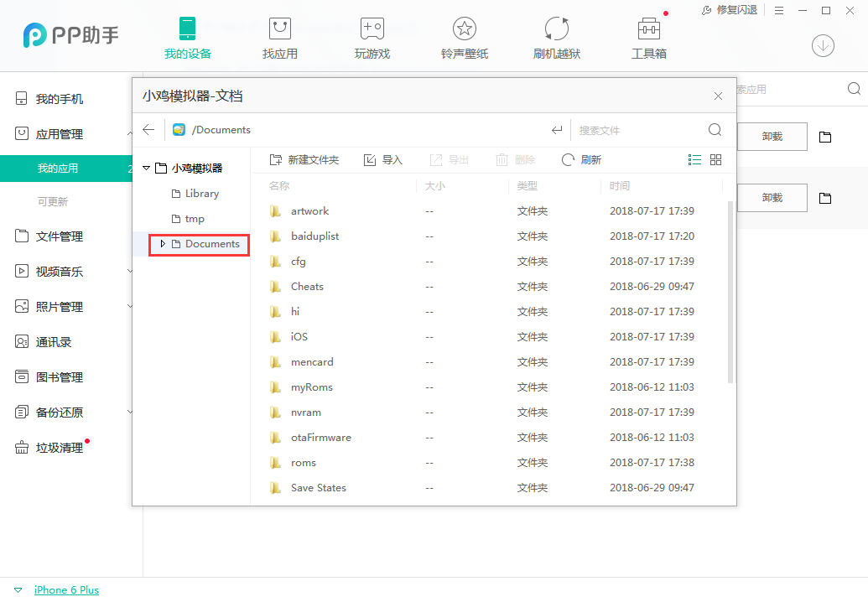Expand the 照片管理 section arrow
Viewport: 868px width, 602px height.
pyautogui.click(x=129, y=306)
